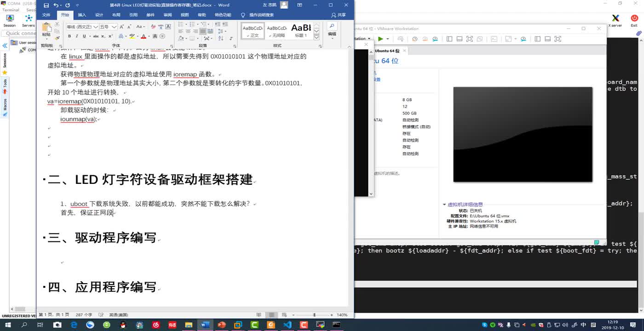Click the Exit power icon in MobaXterm
Screen dimensions: 644x331
[634, 20]
